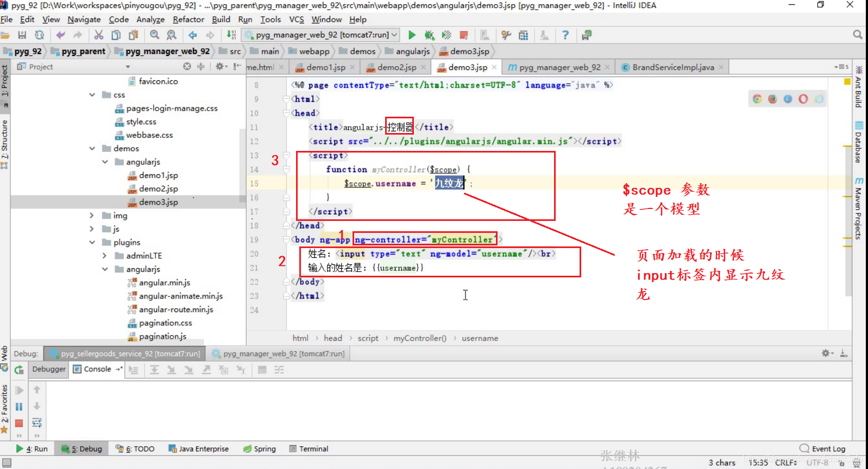
Task: Open 6: TODO tool window
Action: 135,449
